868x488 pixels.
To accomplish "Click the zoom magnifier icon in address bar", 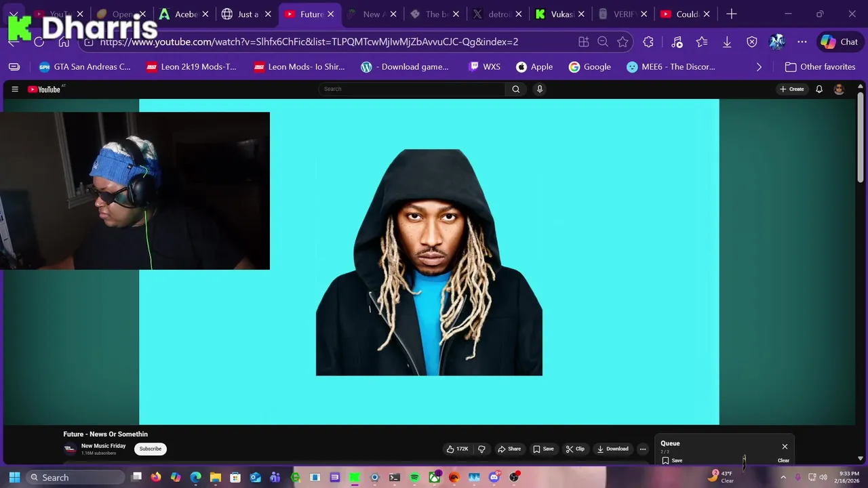I will (603, 42).
